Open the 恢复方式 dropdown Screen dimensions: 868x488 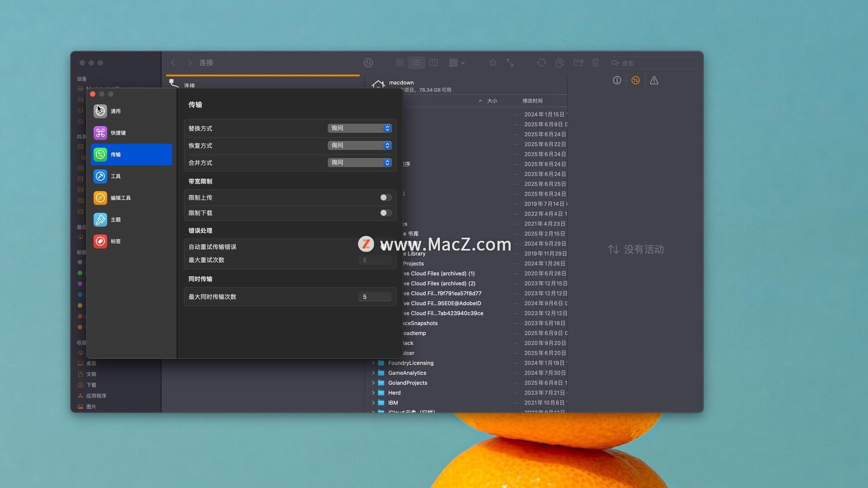tap(359, 145)
